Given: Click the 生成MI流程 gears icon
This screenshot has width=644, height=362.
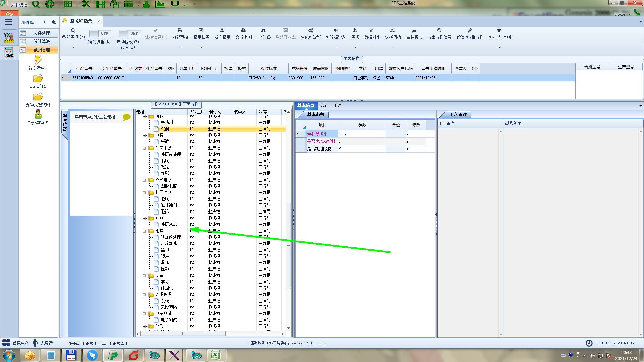Looking at the screenshot, I should [x=311, y=31].
